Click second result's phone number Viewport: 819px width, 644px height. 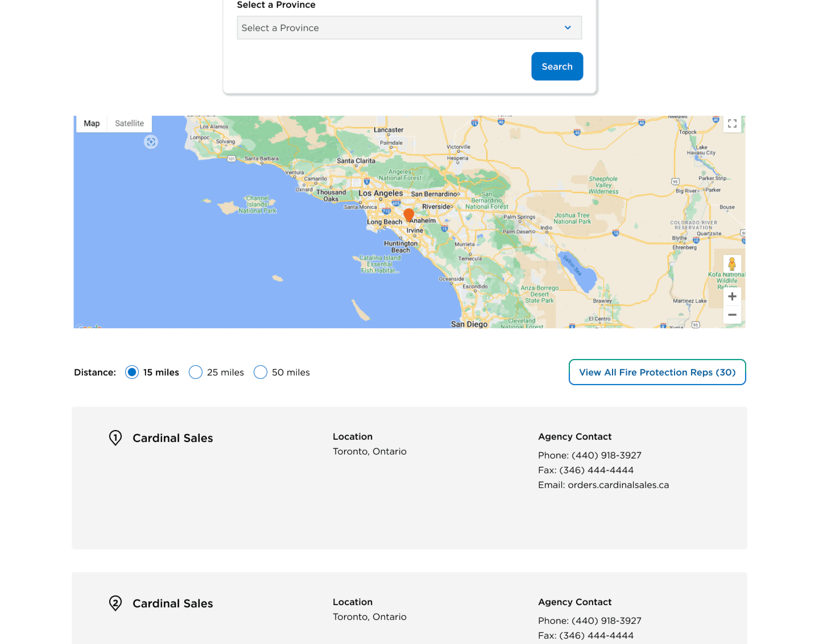click(606, 621)
